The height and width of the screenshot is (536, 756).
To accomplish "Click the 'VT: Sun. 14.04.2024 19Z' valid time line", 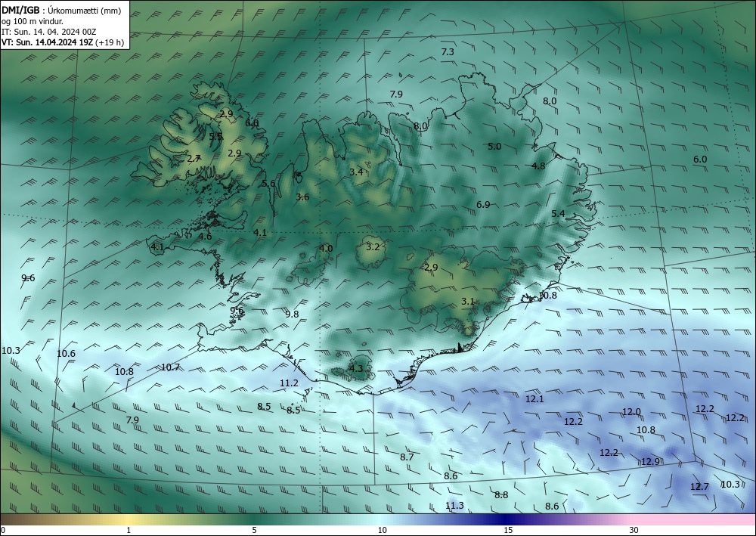I will click(47, 42).
